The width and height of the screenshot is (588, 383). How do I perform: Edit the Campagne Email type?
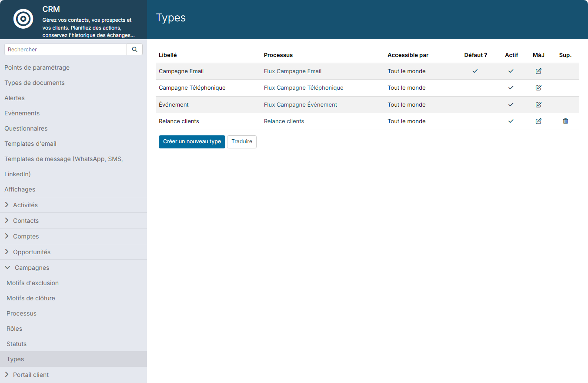538,71
